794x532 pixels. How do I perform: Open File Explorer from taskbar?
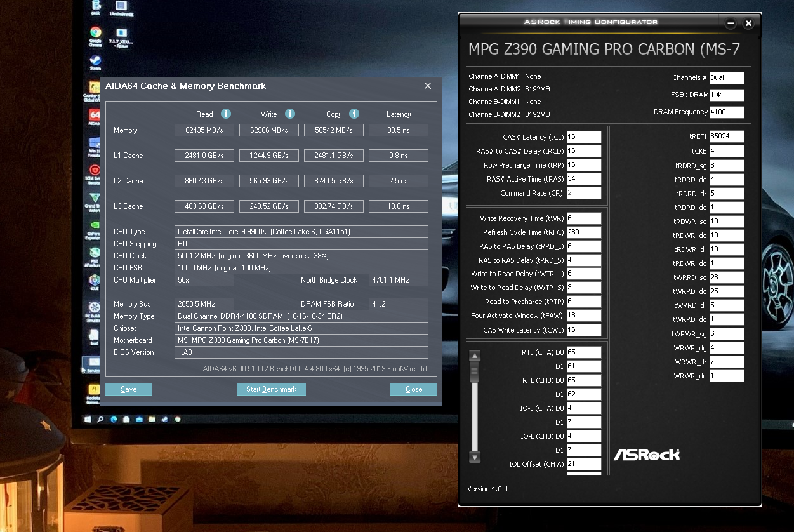coord(153,420)
